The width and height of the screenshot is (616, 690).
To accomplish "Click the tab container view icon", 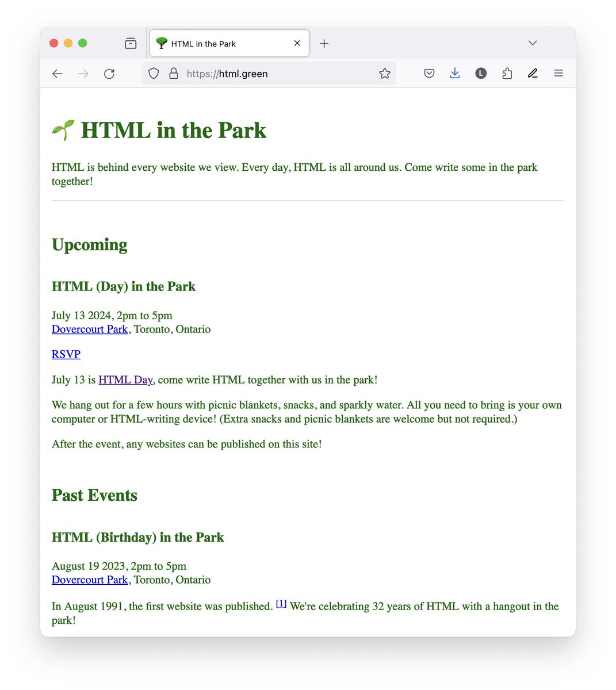I will coord(131,43).
